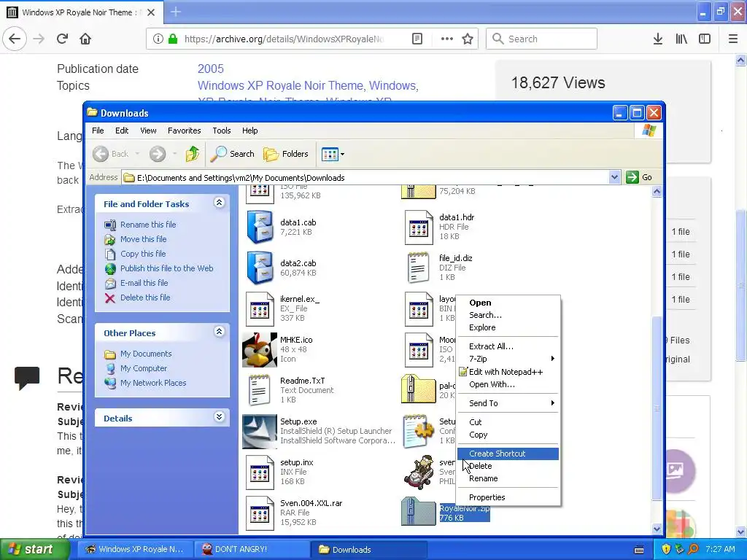This screenshot has height=560, width=747.
Task: Click the 2005 publication date link
Action: (x=211, y=69)
